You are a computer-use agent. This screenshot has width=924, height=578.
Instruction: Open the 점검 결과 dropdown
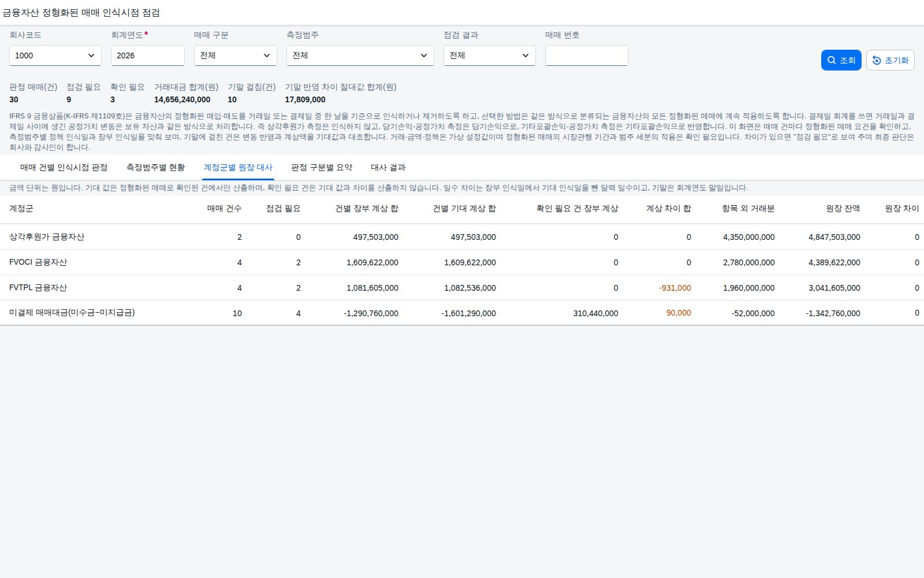(x=490, y=55)
